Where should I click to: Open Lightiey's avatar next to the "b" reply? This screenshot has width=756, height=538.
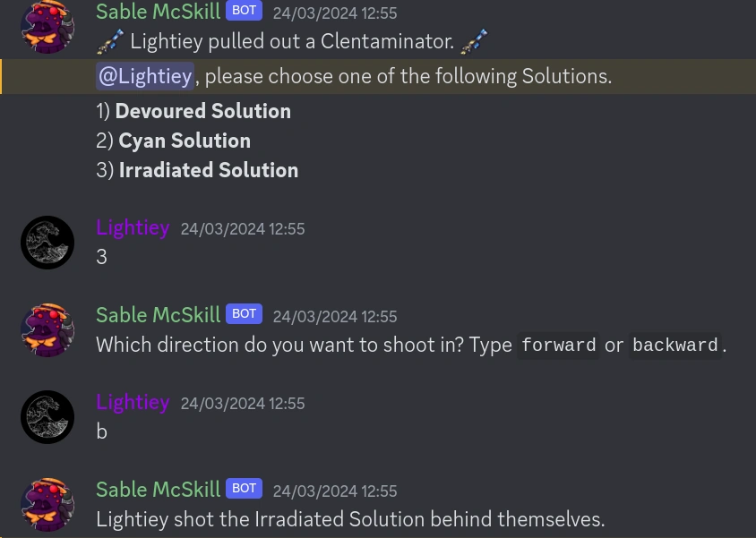[x=47, y=417]
